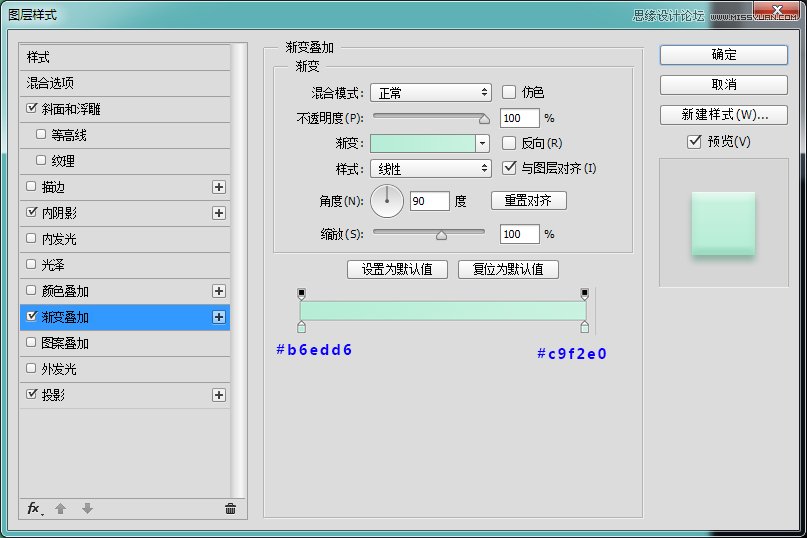807x538 pixels.
Task: Click 取消 button to cancel
Action: [x=724, y=85]
